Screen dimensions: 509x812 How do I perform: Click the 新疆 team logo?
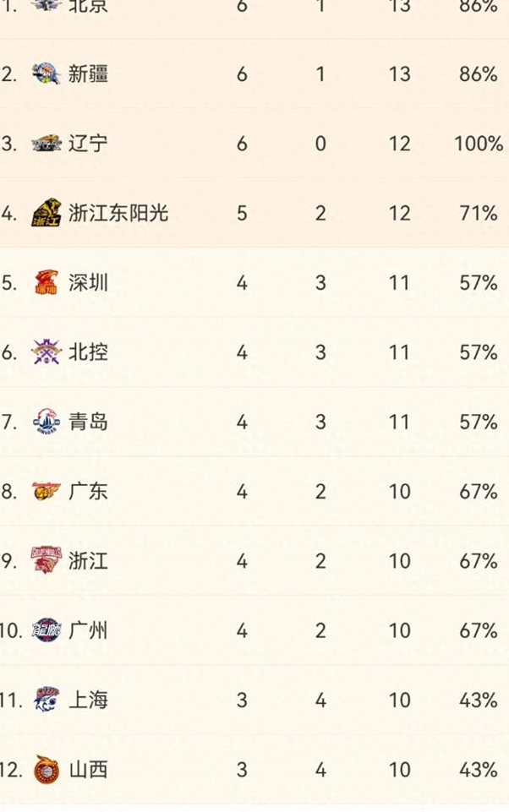47,74
